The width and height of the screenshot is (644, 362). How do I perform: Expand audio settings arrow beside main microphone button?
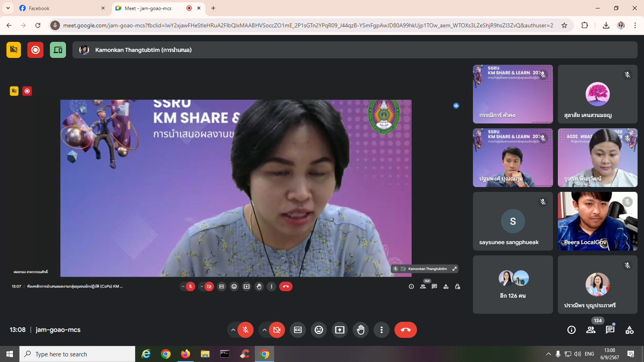point(233,330)
